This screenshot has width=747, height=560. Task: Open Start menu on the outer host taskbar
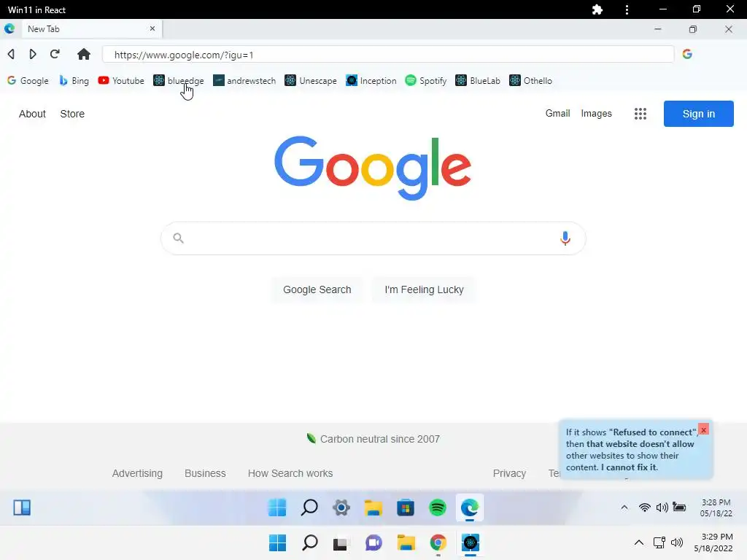[x=277, y=542]
